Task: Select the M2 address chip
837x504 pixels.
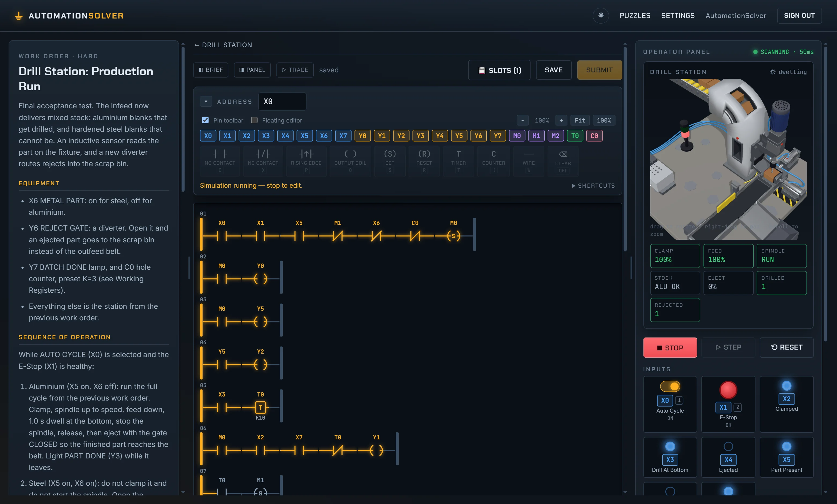Action: [x=555, y=136]
